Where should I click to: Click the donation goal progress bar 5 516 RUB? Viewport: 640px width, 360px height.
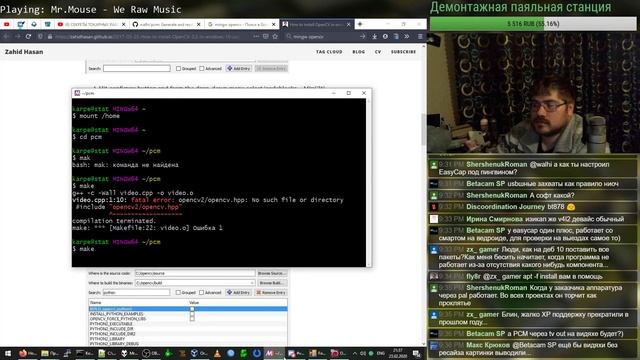533,24
